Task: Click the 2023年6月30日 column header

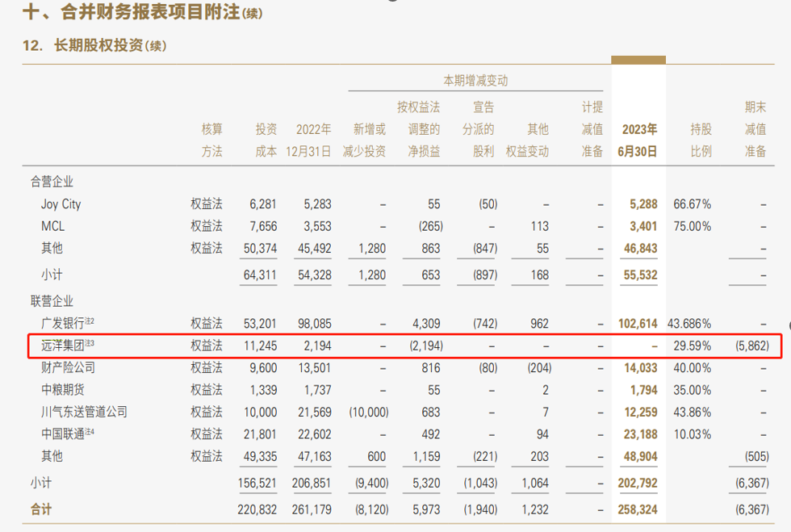Action: coord(638,140)
